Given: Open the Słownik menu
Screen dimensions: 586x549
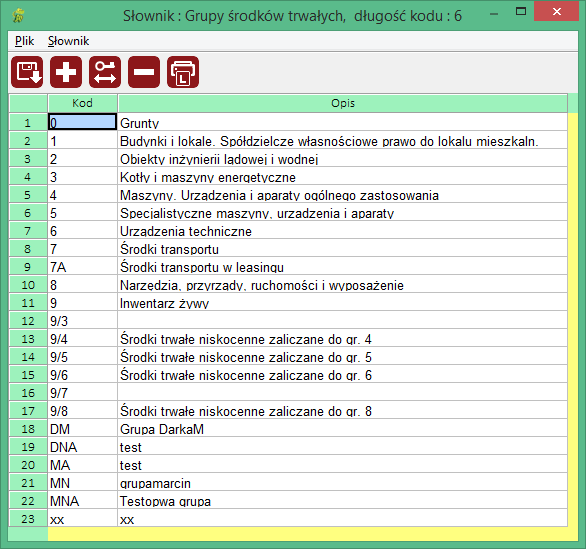Looking at the screenshot, I should click(68, 41).
